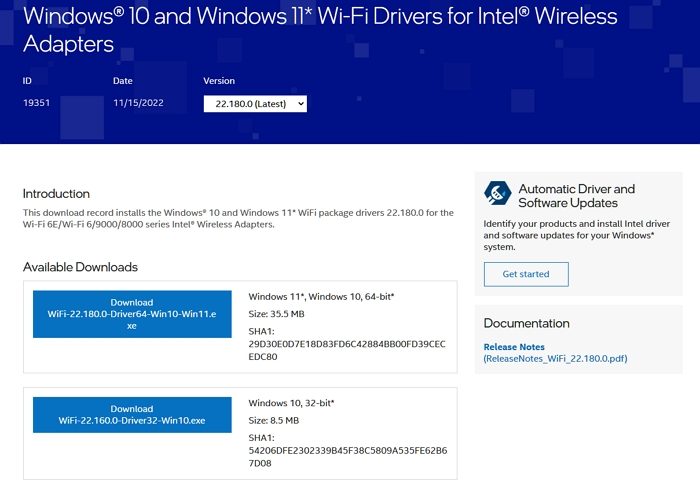
Task: Click the Available Downloads heading
Action: coord(80,267)
